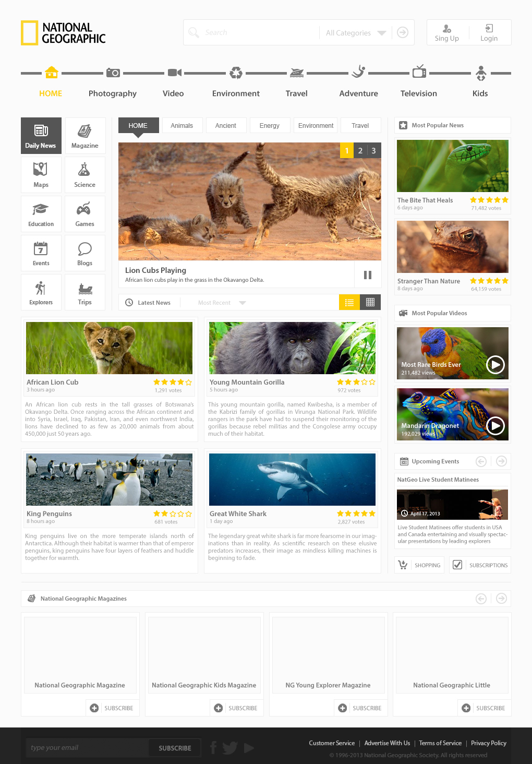Select the Ancient tab
Viewport: 532px width, 764px height.
[x=226, y=126]
